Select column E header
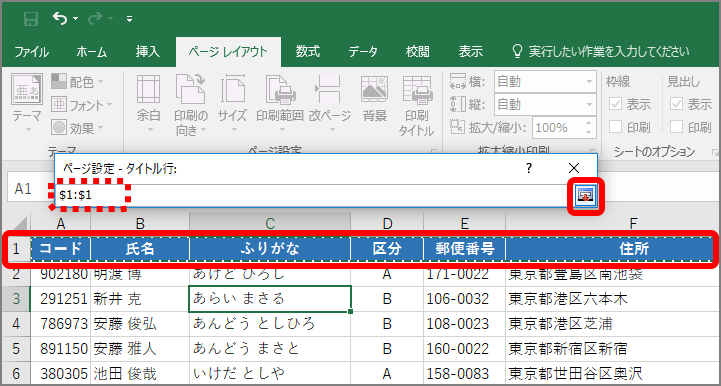The image size is (721, 386). [464, 224]
